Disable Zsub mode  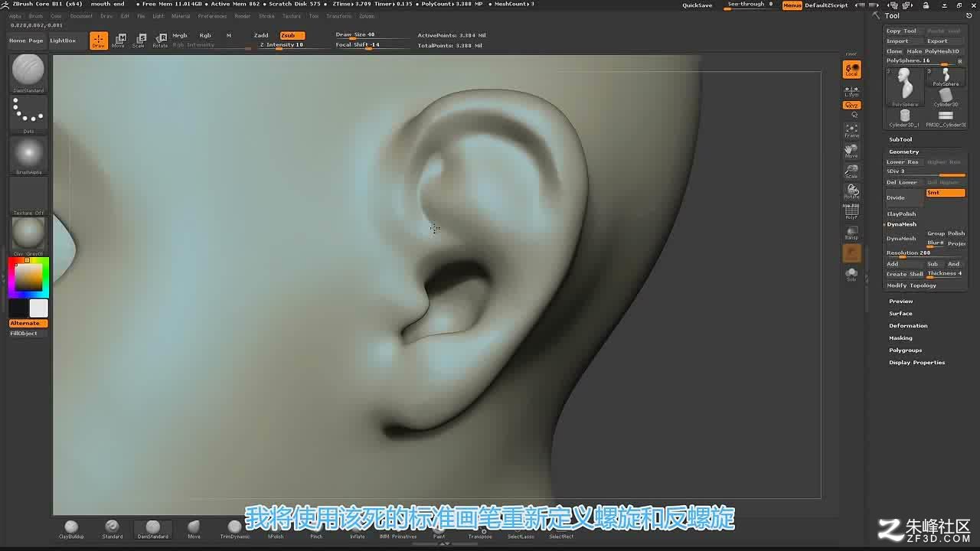(x=292, y=35)
